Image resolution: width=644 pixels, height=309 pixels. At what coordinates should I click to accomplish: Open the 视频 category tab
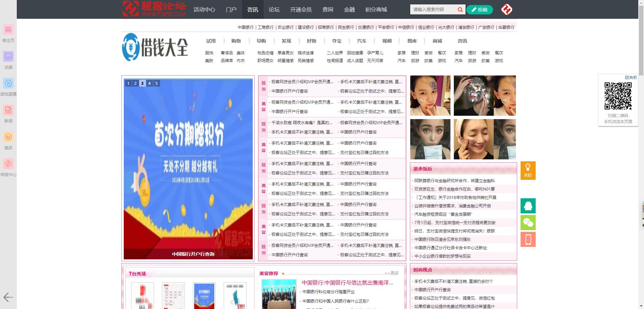click(x=387, y=41)
